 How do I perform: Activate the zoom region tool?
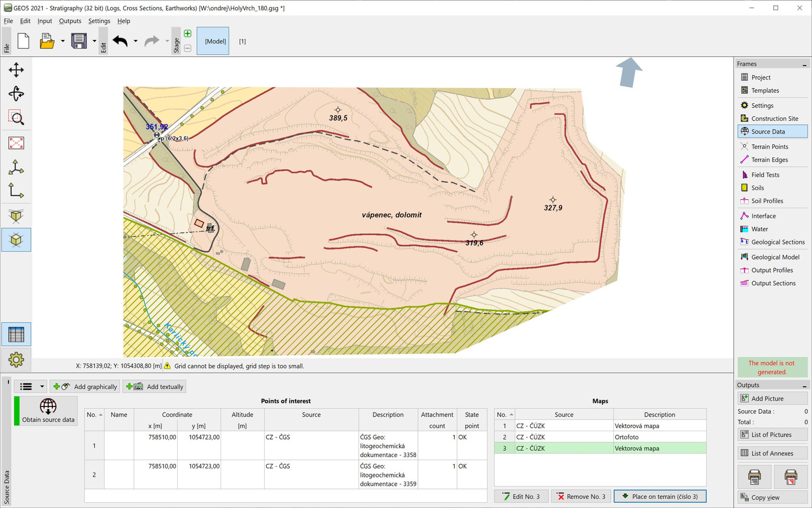pos(16,118)
